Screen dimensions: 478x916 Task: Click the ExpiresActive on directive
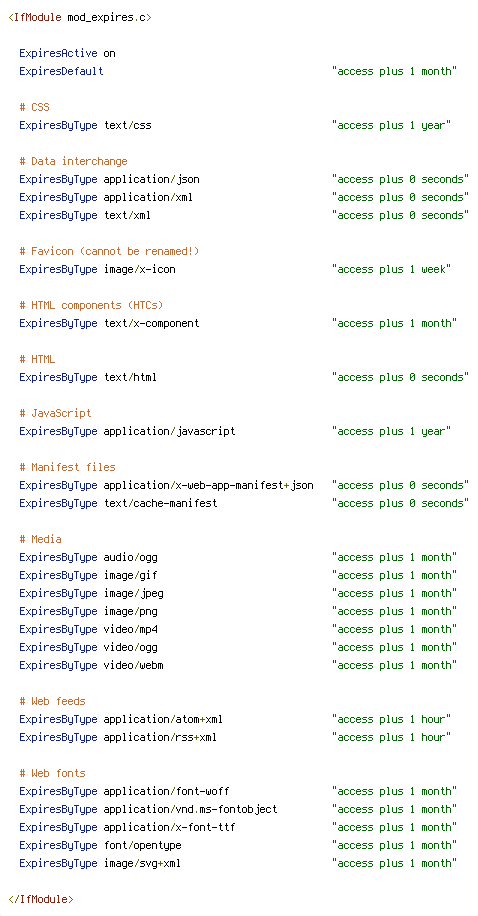(67, 53)
